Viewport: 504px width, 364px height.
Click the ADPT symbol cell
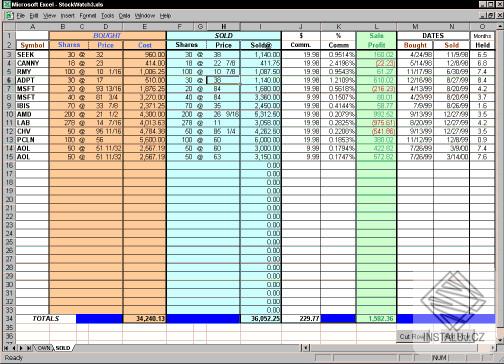click(32, 80)
